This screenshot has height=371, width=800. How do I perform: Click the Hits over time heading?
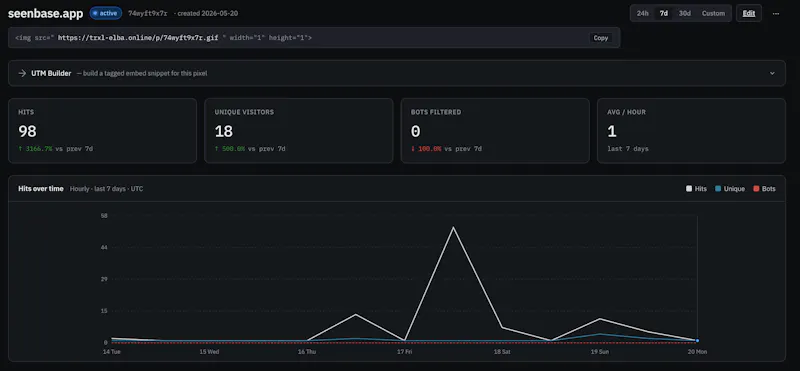(x=41, y=189)
